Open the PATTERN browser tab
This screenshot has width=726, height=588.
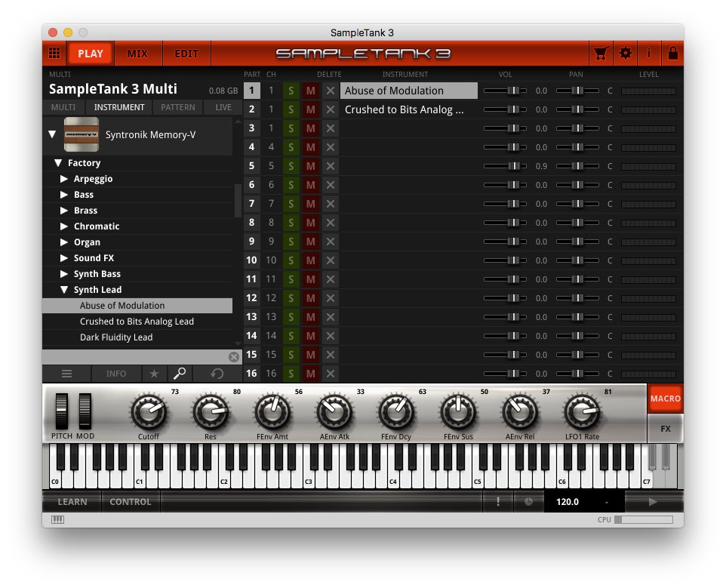[178, 107]
